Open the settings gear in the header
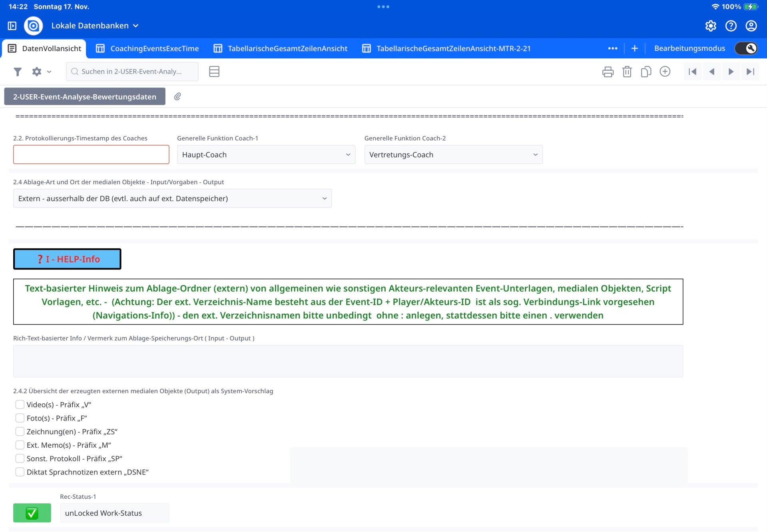Viewport: 767px width, 532px height. pos(711,26)
